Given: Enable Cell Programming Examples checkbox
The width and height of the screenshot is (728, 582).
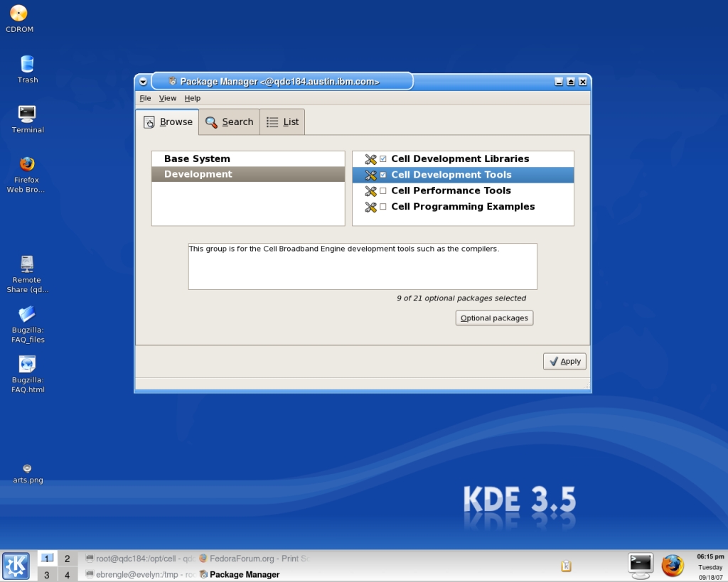Looking at the screenshot, I should [383, 207].
